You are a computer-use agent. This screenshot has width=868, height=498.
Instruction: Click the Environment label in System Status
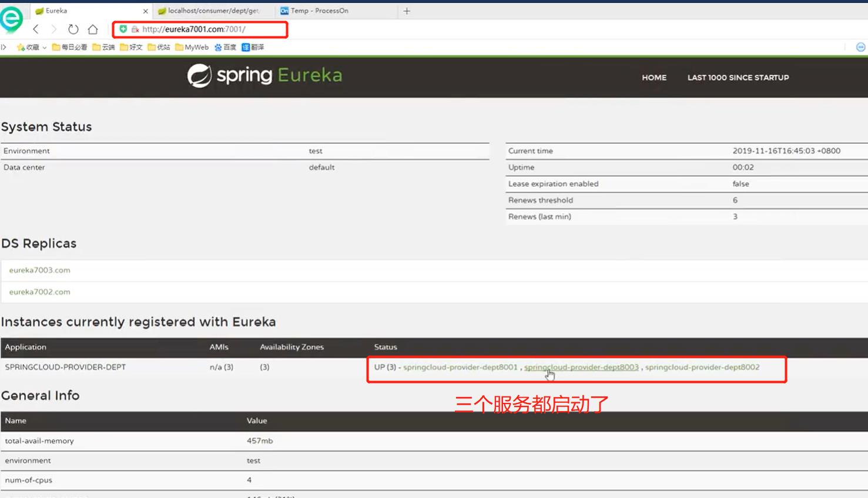26,151
